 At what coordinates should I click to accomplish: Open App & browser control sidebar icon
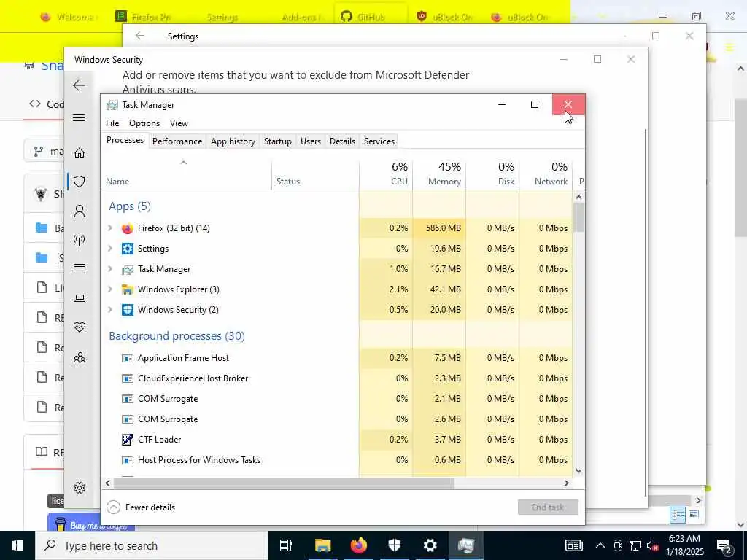(80, 269)
